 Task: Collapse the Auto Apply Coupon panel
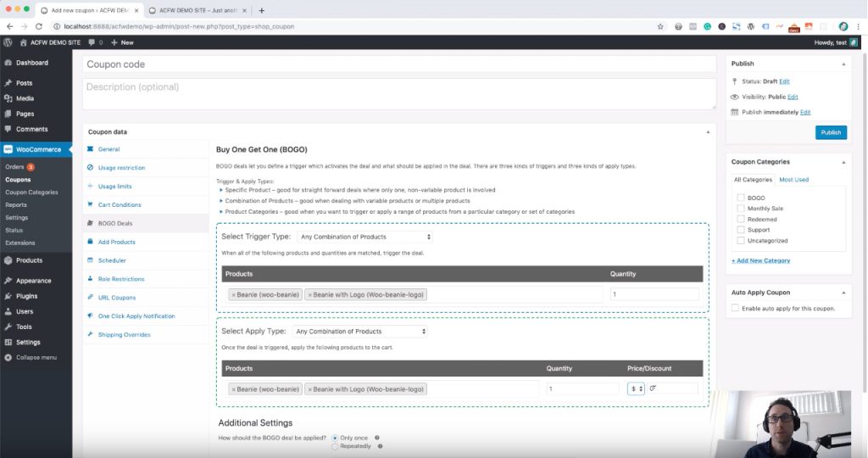tap(843, 293)
